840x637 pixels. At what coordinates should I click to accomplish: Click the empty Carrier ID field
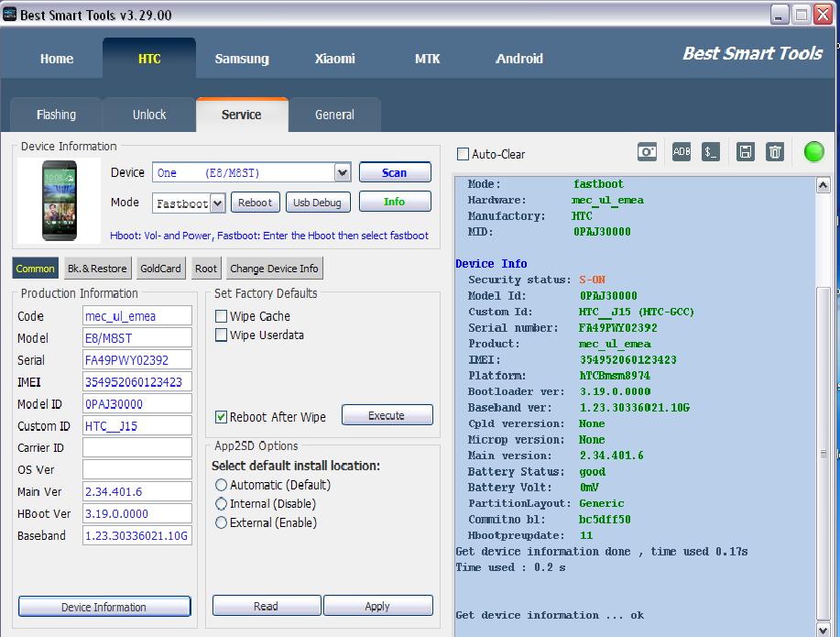pyautogui.click(x=137, y=447)
